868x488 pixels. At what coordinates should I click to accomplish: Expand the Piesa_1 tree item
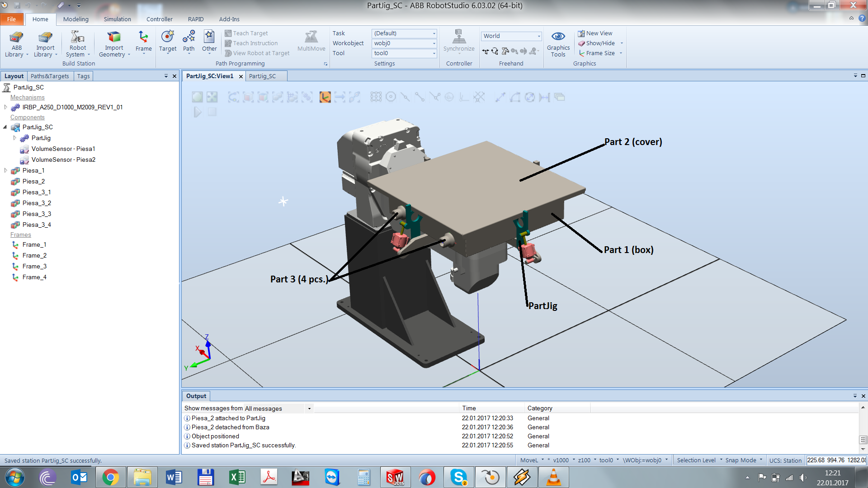pyautogui.click(x=5, y=170)
